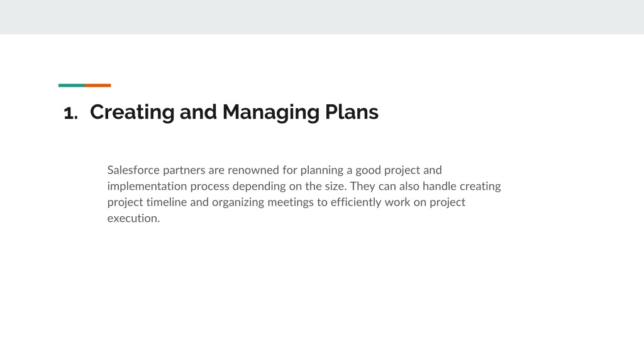Click the word execution in the last line

(132, 218)
